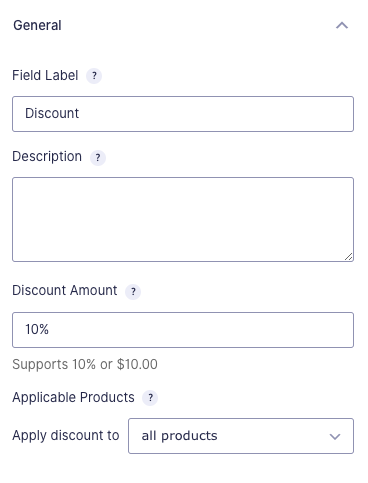
Task: Click the Discount Amount caption text
Action: pos(65,290)
